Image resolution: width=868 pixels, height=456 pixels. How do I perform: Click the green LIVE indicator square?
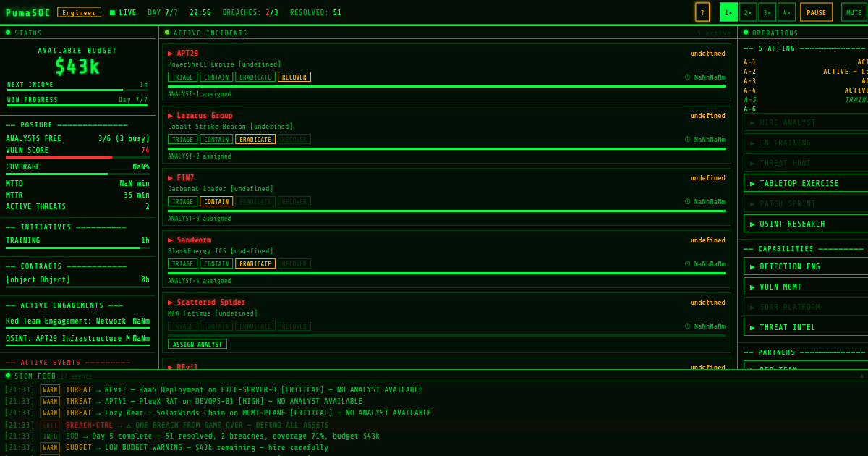click(112, 12)
